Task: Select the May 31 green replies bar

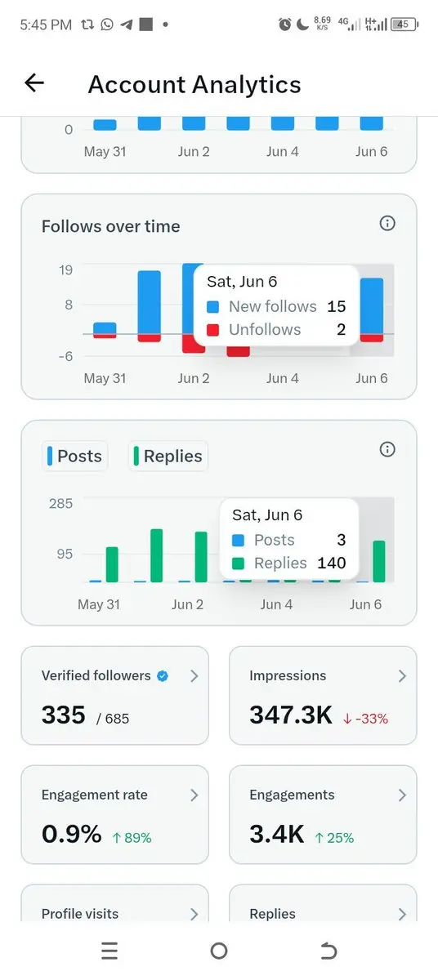Action: (x=112, y=564)
